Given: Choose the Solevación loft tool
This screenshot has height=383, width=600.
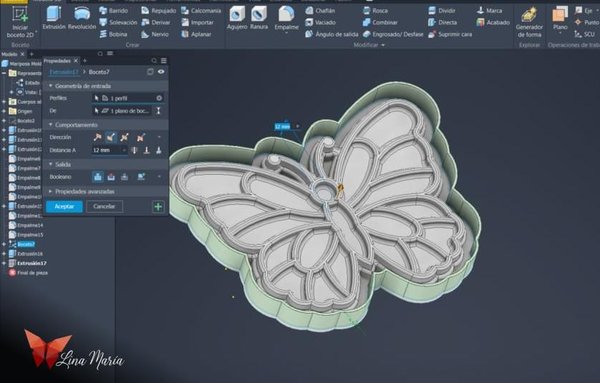Looking at the screenshot, I should (x=118, y=23).
